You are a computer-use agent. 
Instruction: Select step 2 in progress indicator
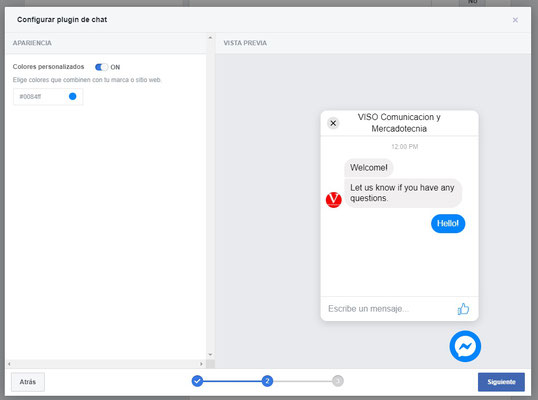[x=267, y=381]
